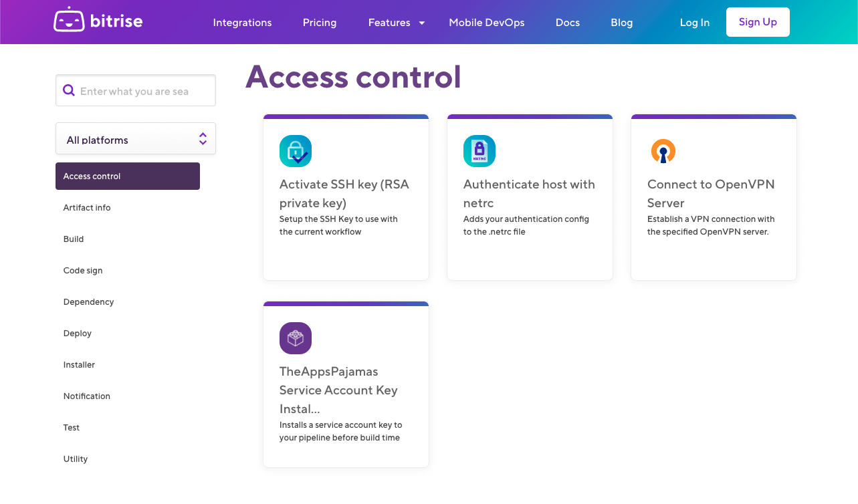The width and height of the screenshot is (858, 504).
Task: Open Integrations in the top navigation
Action: pyautogui.click(x=242, y=23)
